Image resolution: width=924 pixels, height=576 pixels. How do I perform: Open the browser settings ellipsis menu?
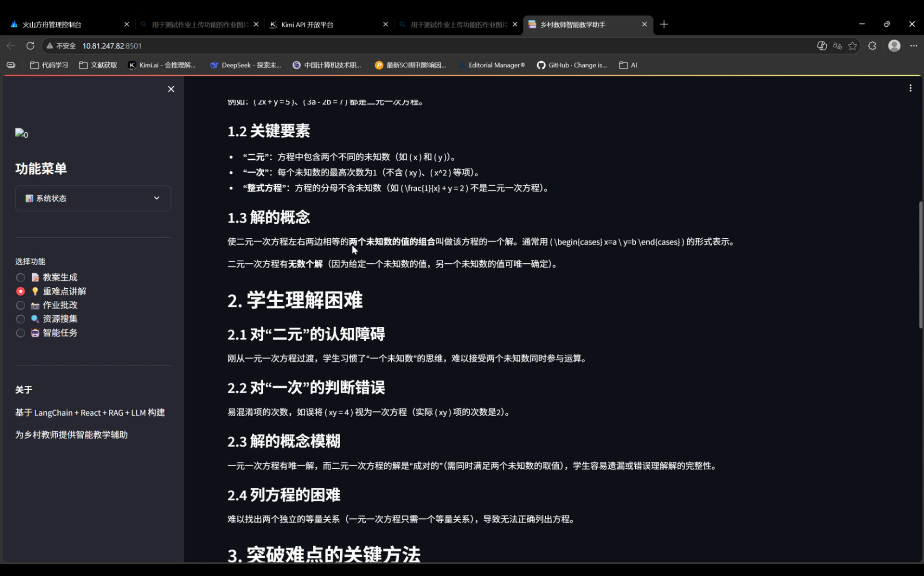(x=913, y=46)
